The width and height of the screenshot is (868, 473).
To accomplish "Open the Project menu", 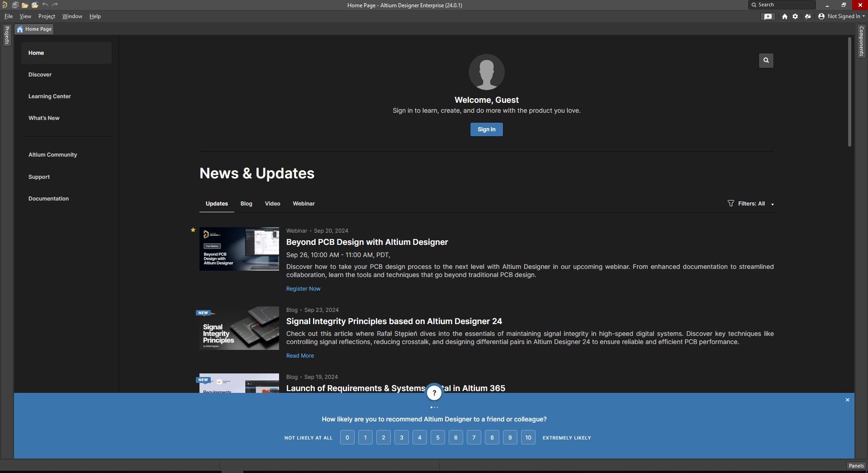I will (47, 16).
